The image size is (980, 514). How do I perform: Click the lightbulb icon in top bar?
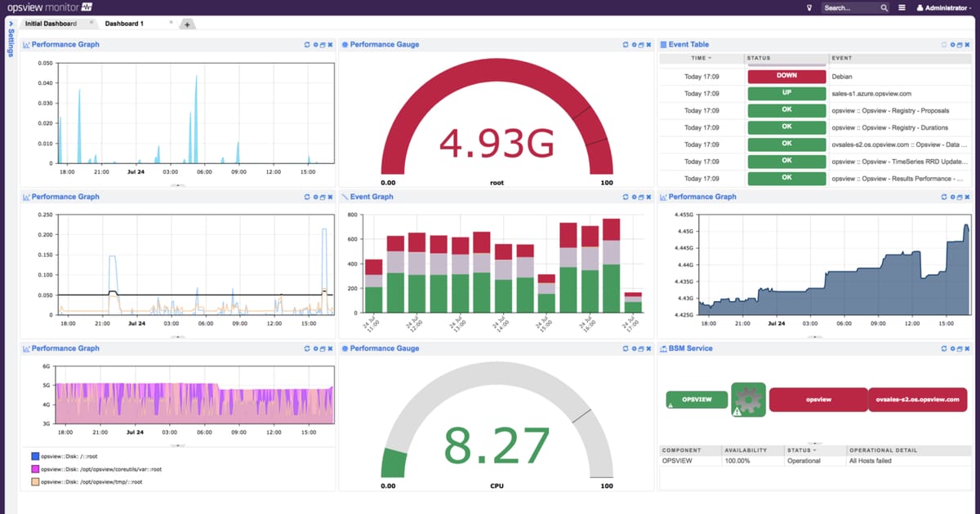pyautogui.click(x=810, y=7)
